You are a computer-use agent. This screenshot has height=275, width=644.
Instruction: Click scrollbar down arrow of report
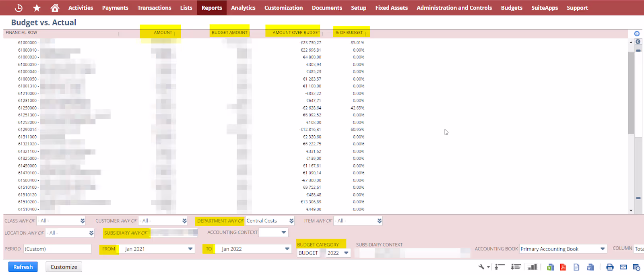(631, 210)
